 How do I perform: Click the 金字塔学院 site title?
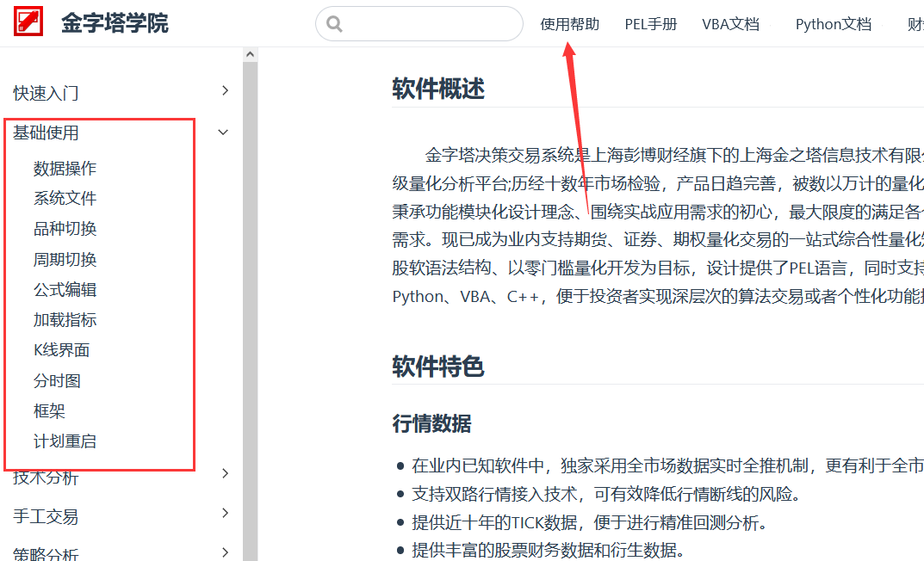115,23
